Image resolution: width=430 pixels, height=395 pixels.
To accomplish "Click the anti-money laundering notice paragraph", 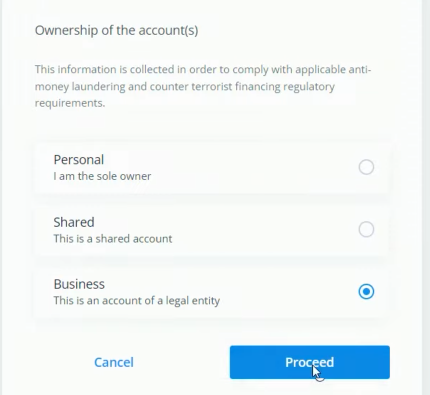I will [x=203, y=86].
